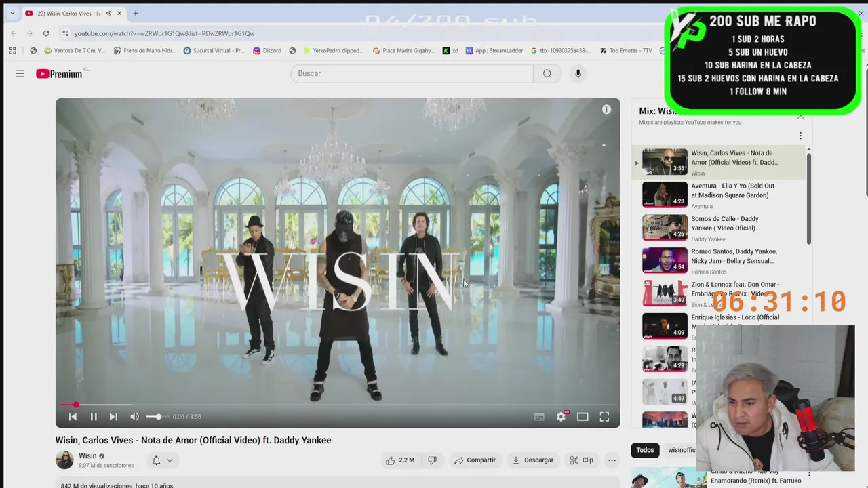
Task: Select the Todos filter chip
Action: tap(645, 450)
